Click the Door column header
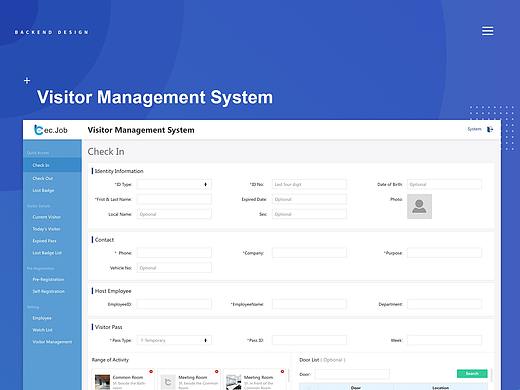This screenshot has width=520, height=390. click(x=356, y=388)
